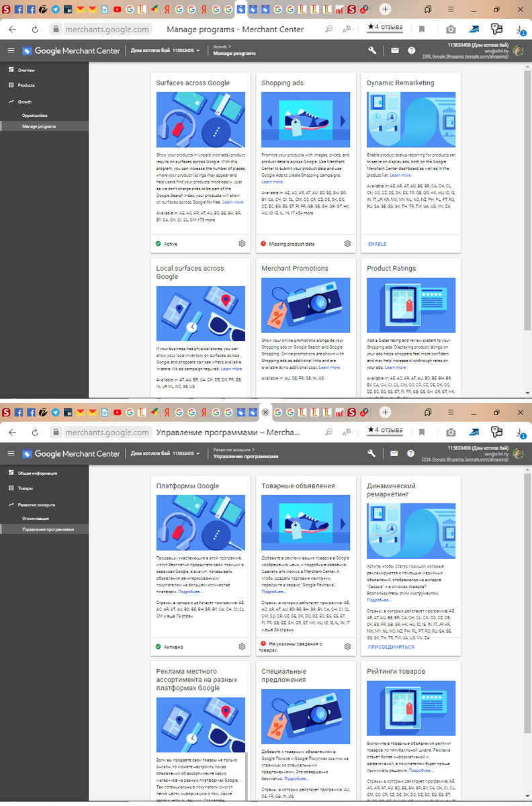The height and width of the screenshot is (806, 532).
Task: Reload the page in the Russian browser window
Action: tap(35, 433)
